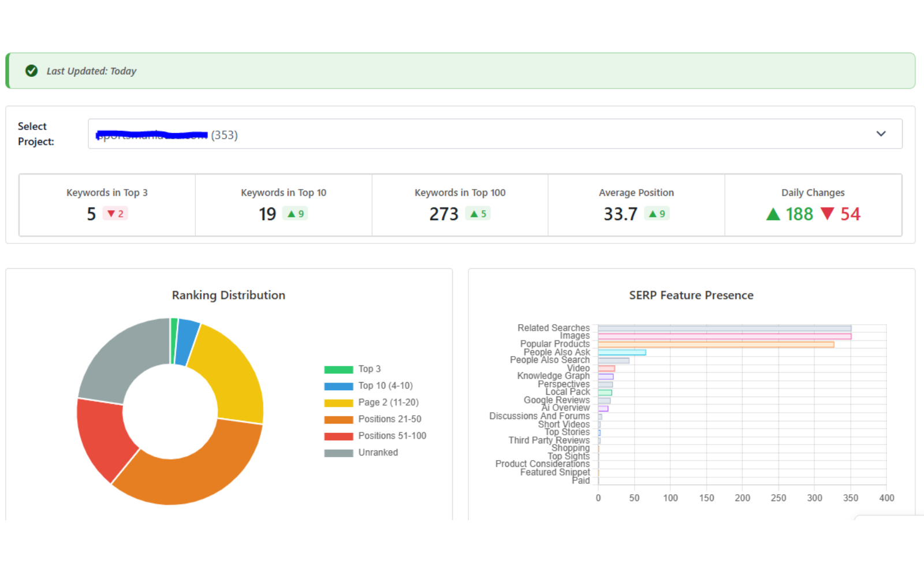The height and width of the screenshot is (578, 924).
Task: Click the project dropdown chevron arrow
Action: point(881,134)
